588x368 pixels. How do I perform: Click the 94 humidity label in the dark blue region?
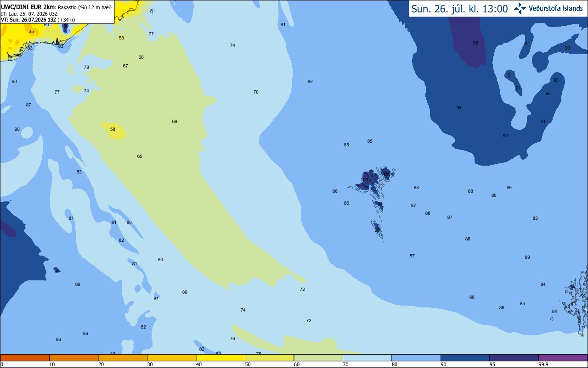459,107
